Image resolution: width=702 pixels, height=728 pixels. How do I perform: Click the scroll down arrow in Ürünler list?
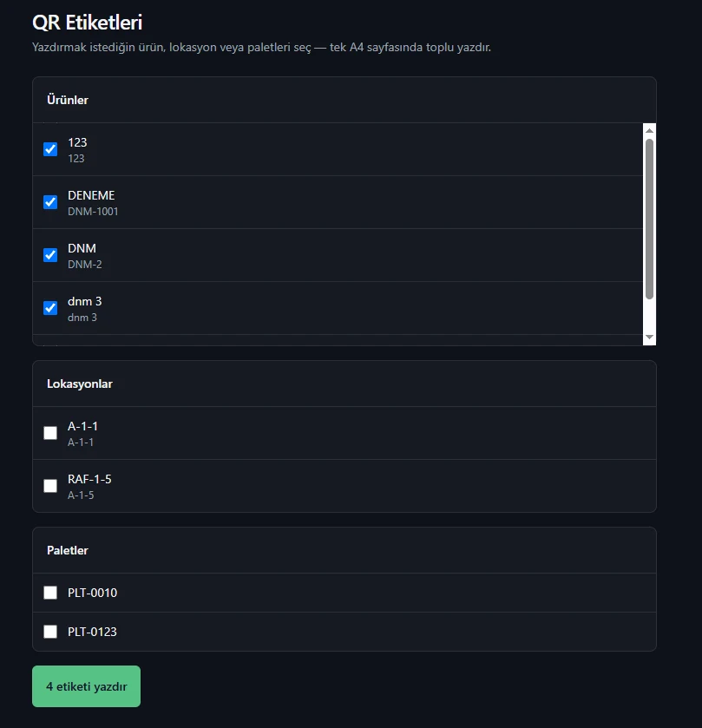(x=649, y=338)
